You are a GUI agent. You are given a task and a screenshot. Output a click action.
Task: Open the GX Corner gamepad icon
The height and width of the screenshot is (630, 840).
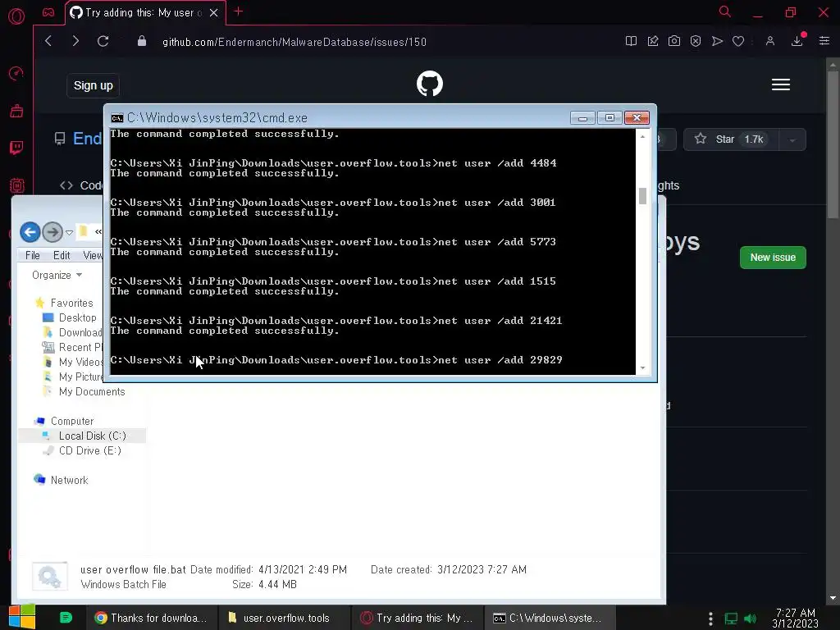[x=48, y=12]
